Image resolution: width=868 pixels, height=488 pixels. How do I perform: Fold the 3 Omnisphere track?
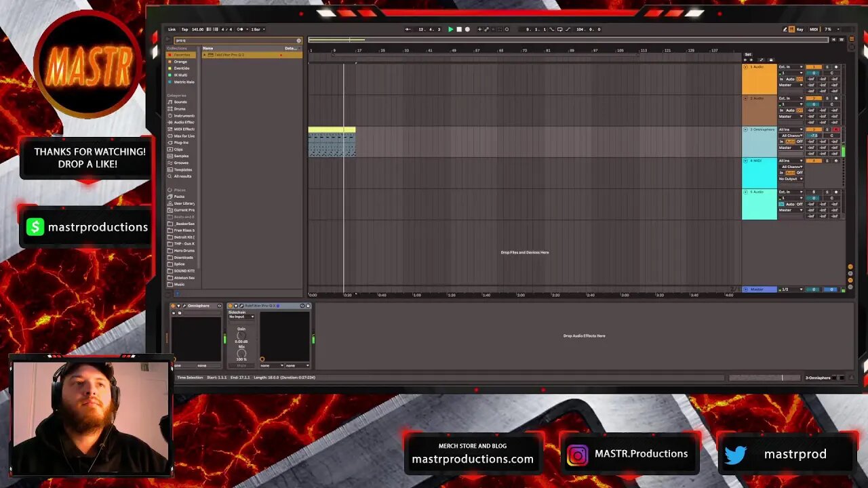click(745, 129)
